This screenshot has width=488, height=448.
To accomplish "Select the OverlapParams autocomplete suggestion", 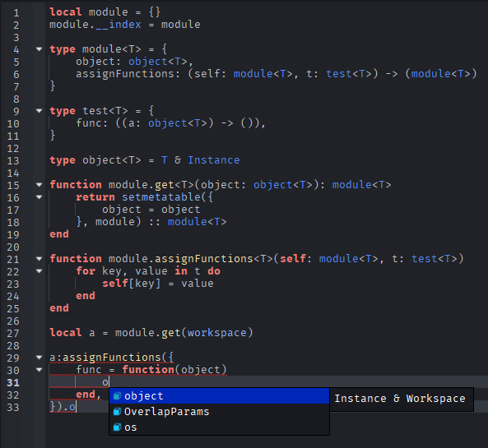I will 219,412.
